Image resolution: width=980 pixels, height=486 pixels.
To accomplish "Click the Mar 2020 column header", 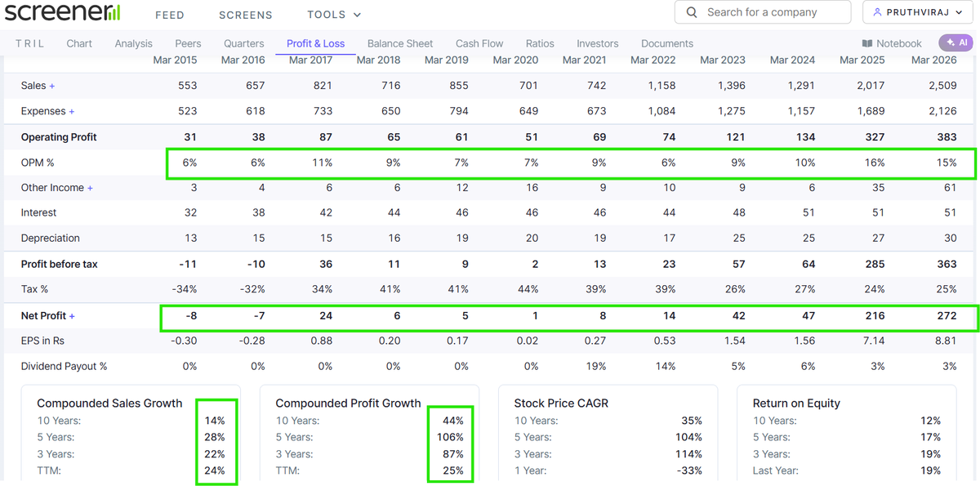I will [x=515, y=60].
